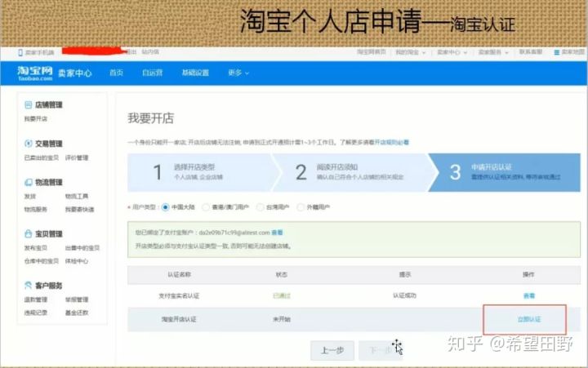Image resolution: width=588 pixels, height=368 pixels.
Task: Click step 1 选择开店类型 in progress bar
Action: tap(196, 171)
